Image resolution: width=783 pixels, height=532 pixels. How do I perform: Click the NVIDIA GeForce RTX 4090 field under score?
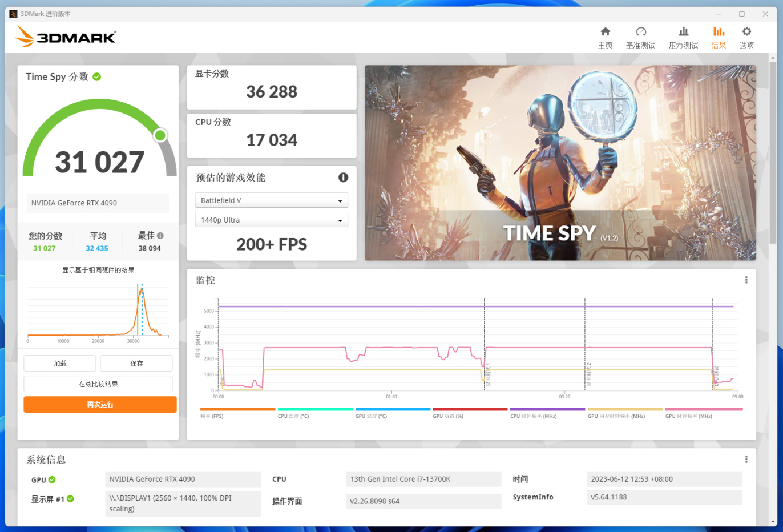(98, 203)
